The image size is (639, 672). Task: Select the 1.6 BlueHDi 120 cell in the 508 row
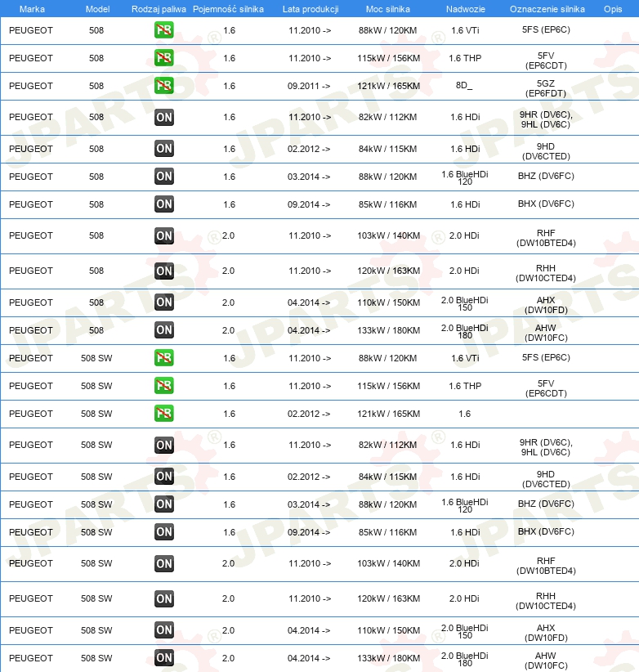(465, 177)
